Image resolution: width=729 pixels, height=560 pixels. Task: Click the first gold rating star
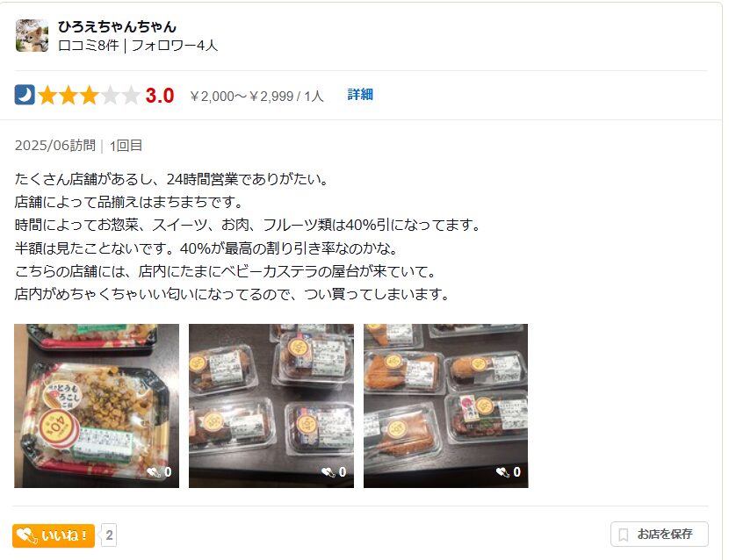[47, 95]
